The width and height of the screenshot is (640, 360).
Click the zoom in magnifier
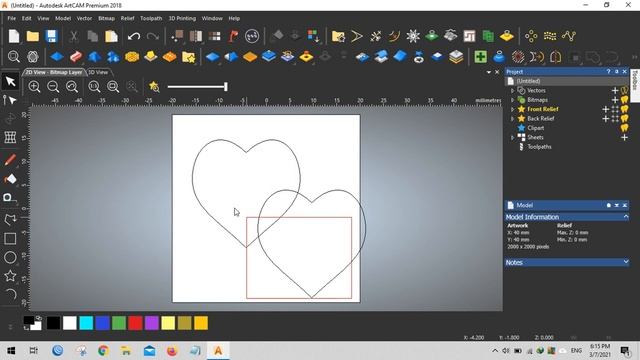pyautogui.click(x=34, y=87)
